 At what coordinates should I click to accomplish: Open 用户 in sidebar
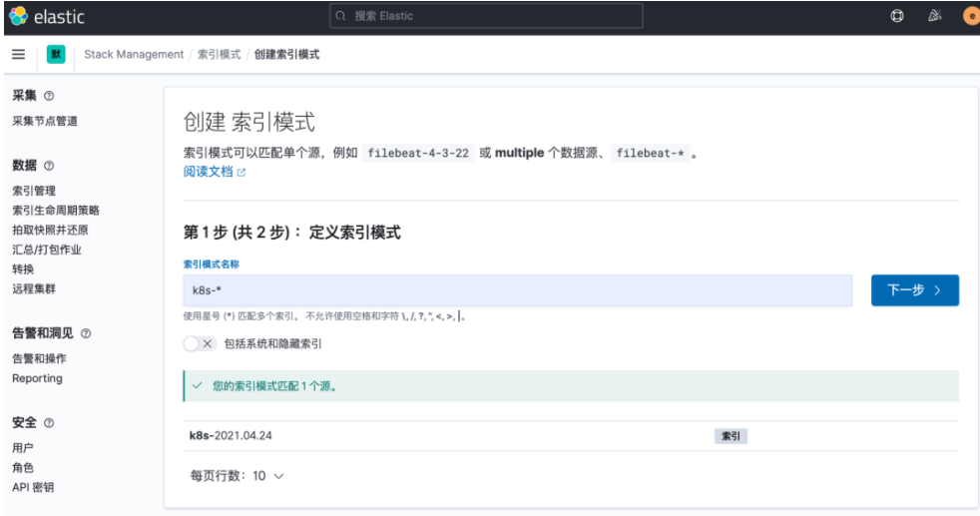tap(23, 448)
